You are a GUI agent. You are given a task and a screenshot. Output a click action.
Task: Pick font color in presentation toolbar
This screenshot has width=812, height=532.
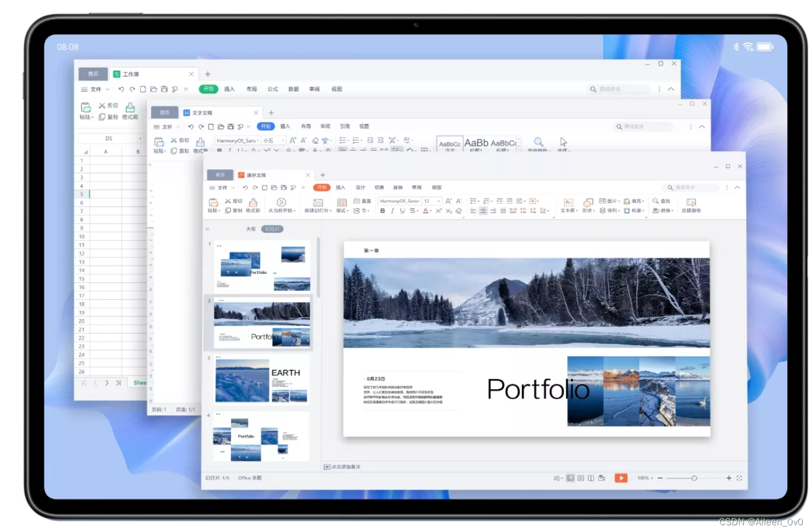pyautogui.click(x=427, y=211)
